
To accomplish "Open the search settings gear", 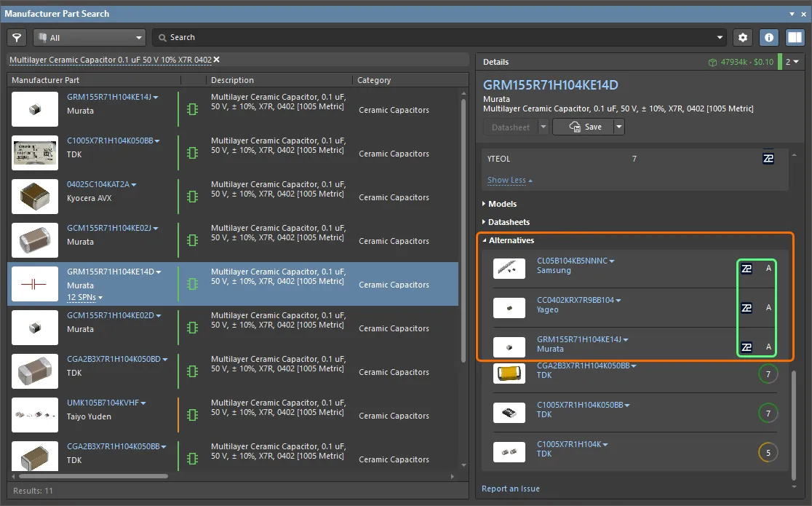I will point(742,37).
